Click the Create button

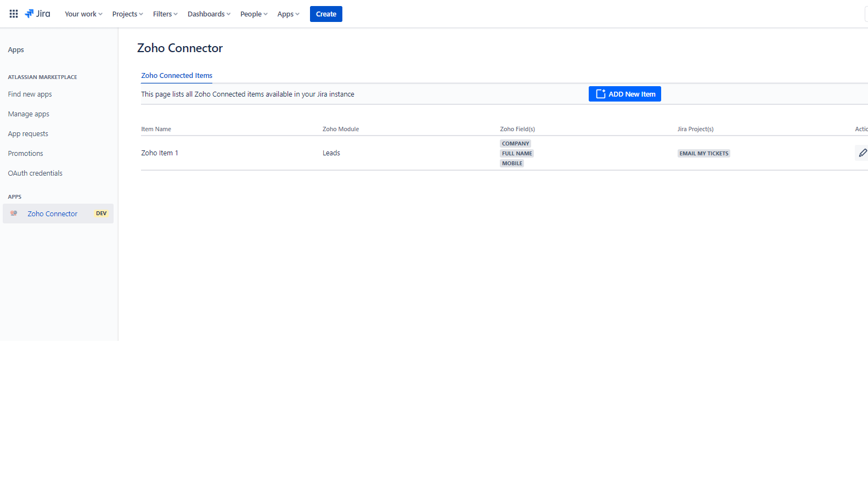pyautogui.click(x=326, y=14)
